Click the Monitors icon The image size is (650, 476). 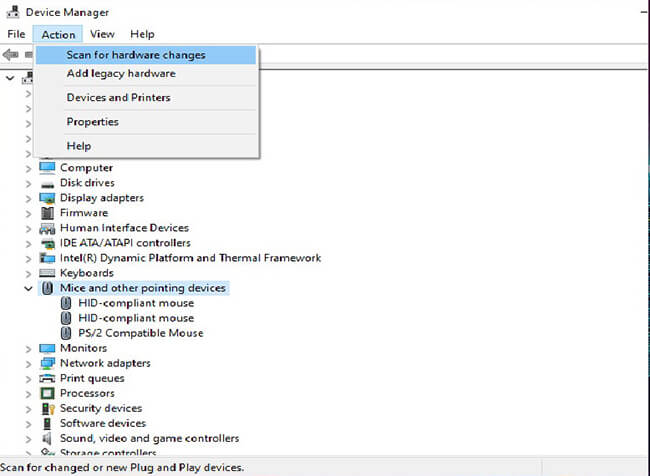pos(47,348)
